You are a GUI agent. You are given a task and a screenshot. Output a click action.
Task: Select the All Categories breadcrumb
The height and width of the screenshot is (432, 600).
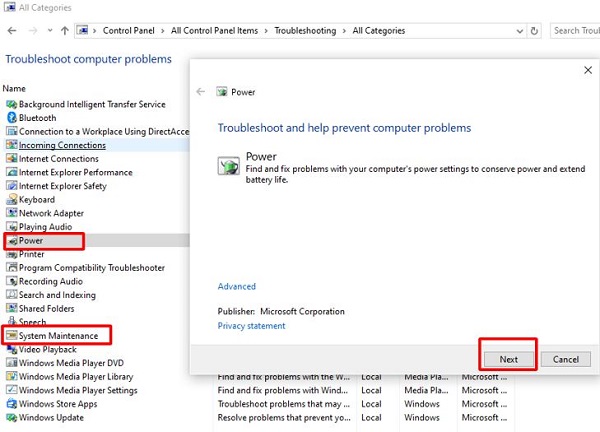tap(378, 31)
